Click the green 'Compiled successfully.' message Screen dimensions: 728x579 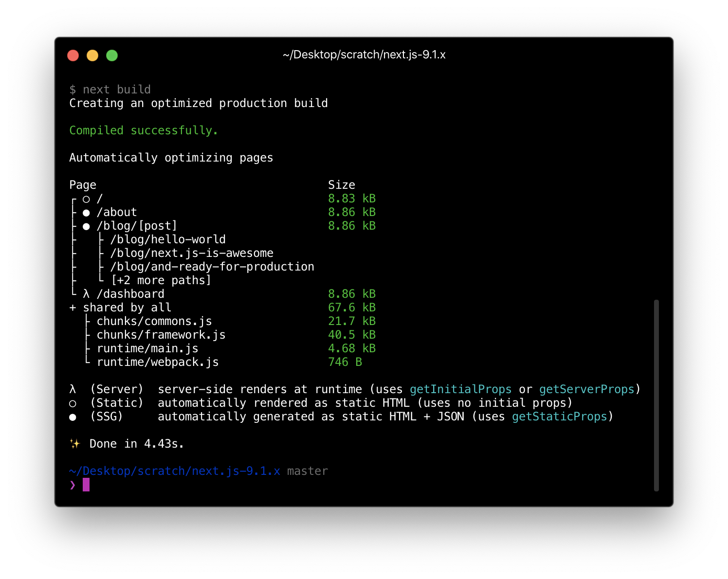pyautogui.click(x=144, y=130)
